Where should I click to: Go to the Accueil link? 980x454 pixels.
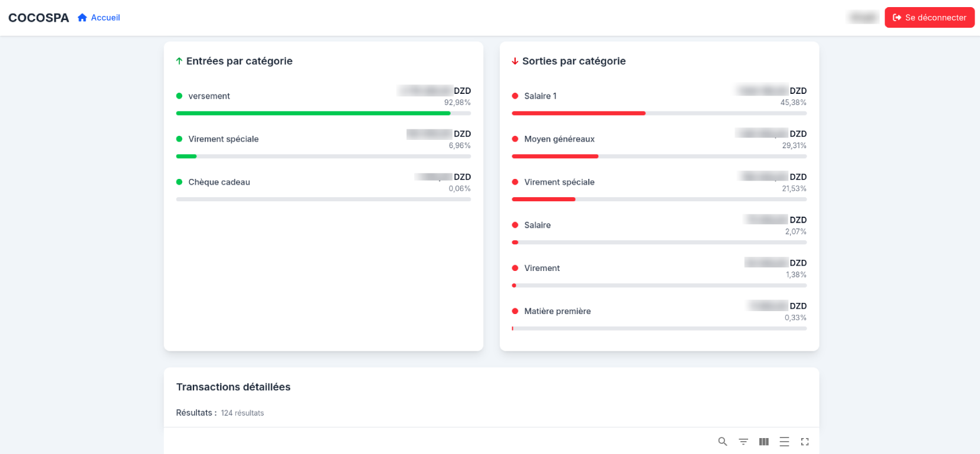tap(105, 18)
